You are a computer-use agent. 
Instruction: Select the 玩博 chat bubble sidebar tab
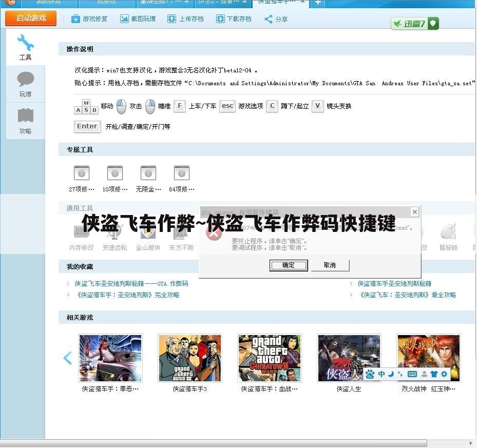pyautogui.click(x=25, y=84)
